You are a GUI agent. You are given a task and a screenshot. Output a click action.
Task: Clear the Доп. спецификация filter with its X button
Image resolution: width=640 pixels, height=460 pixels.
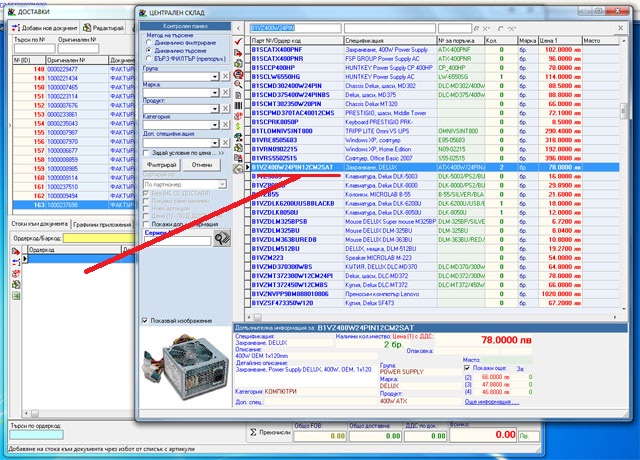point(225,142)
